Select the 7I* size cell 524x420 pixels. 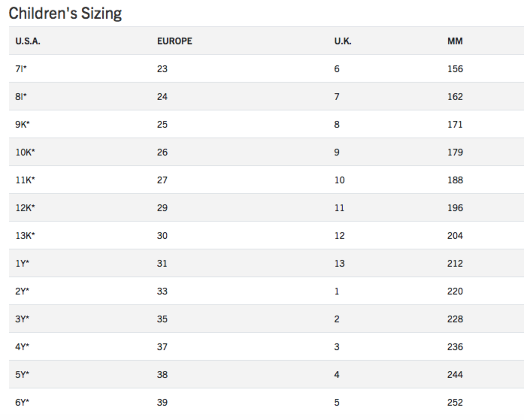point(21,69)
